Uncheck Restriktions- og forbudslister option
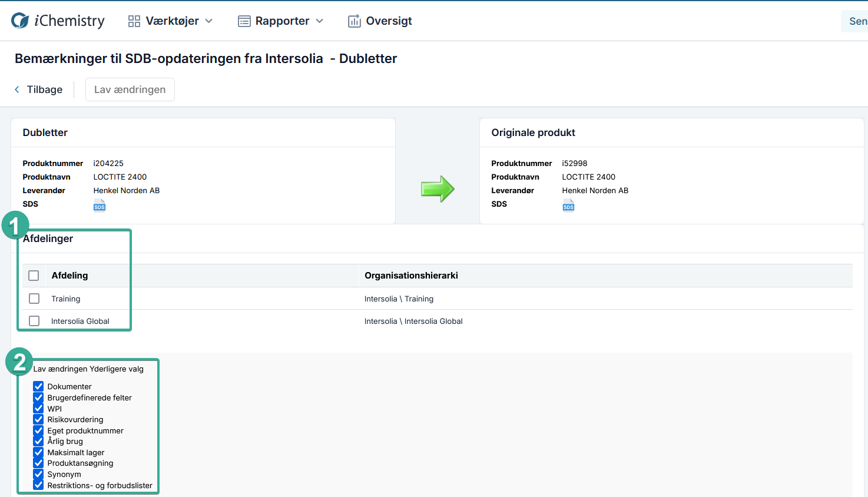868x497 pixels. pyautogui.click(x=38, y=485)
